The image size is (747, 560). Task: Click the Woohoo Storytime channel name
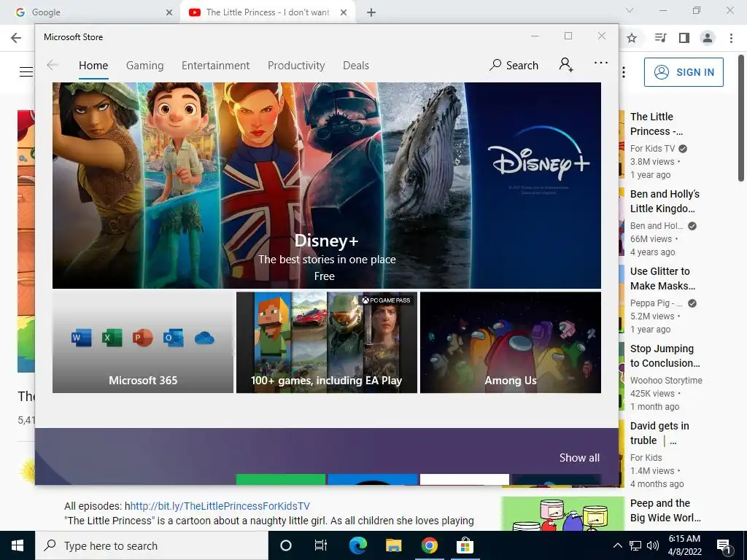pos(666,381)
